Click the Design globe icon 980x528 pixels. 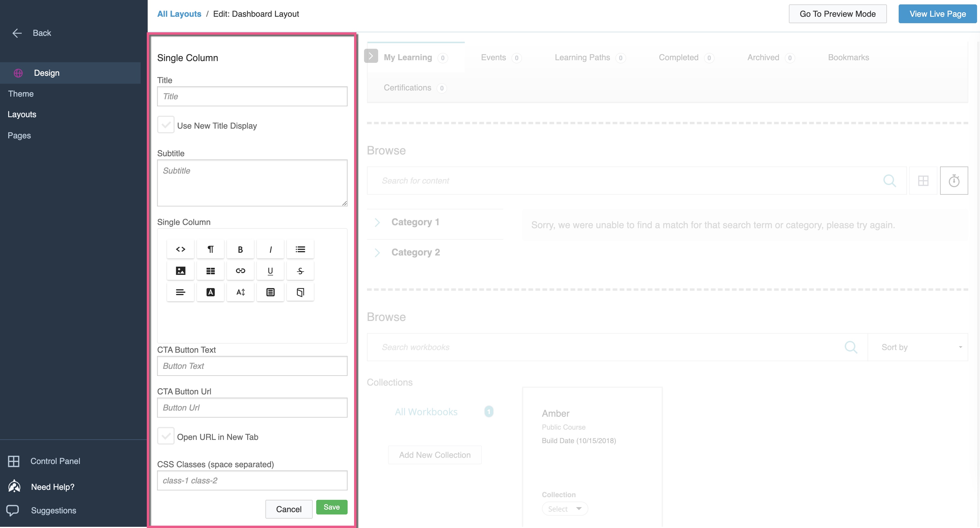pyautogui.click(x=18, y=73)
